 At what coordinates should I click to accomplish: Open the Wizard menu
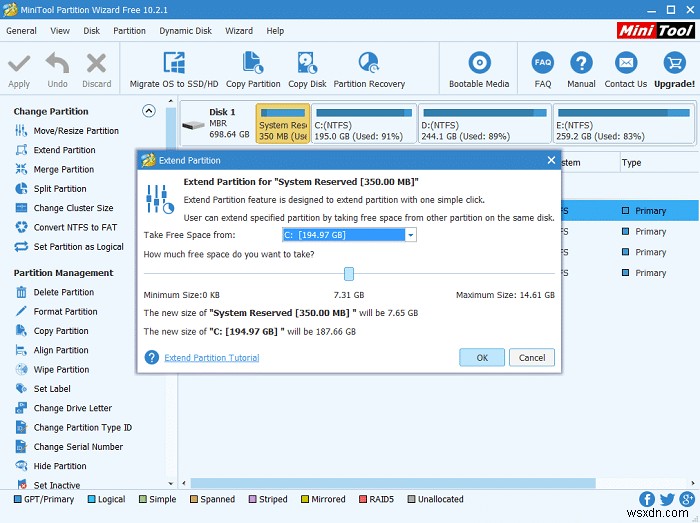point(239,31)
